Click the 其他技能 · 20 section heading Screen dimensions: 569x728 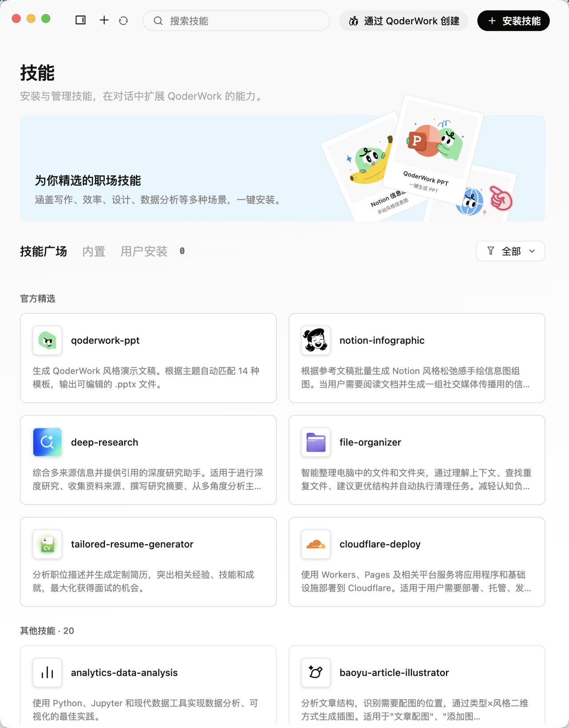coord(47,631)
